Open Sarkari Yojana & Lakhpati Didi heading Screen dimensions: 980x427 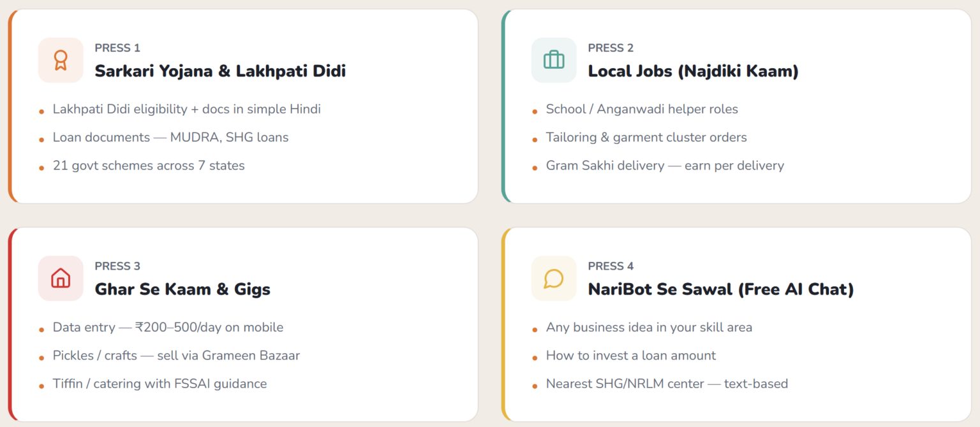(x=220, y=71)
